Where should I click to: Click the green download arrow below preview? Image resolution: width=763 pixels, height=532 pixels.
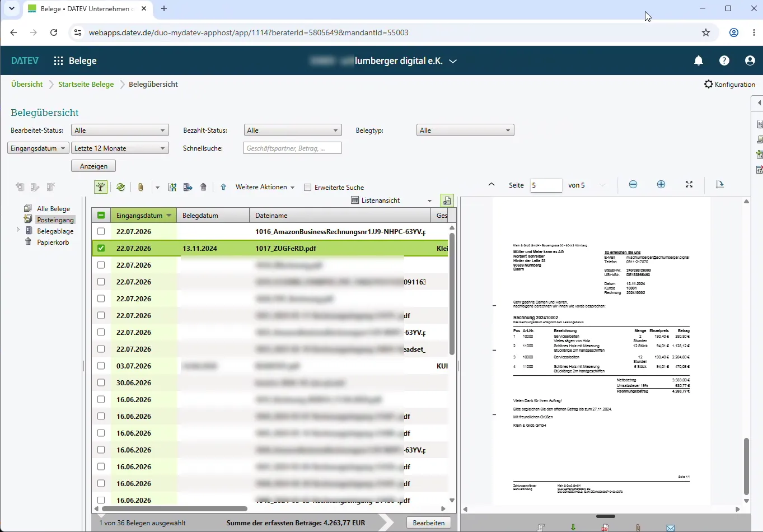pyautogui.click(x=573, y=528)
